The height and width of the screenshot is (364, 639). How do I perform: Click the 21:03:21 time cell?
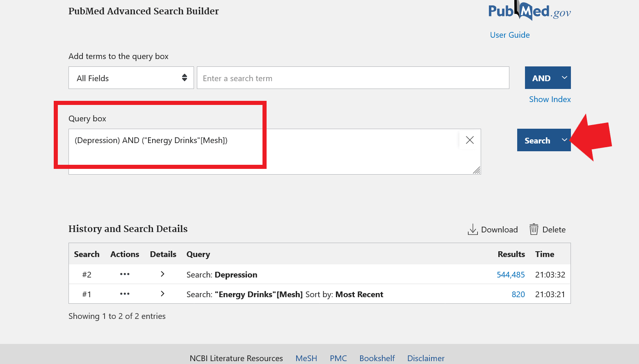click(x=550, y=294)
